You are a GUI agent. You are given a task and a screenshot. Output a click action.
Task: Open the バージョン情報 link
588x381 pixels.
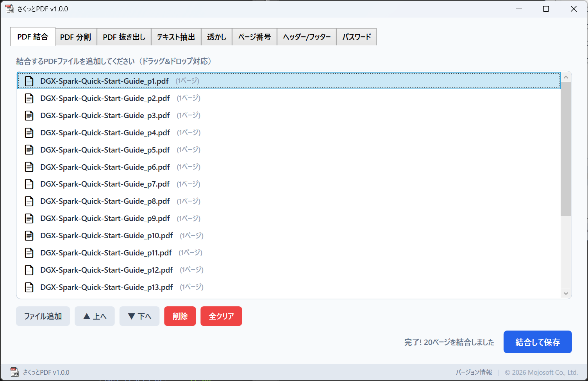click(474, 372)
